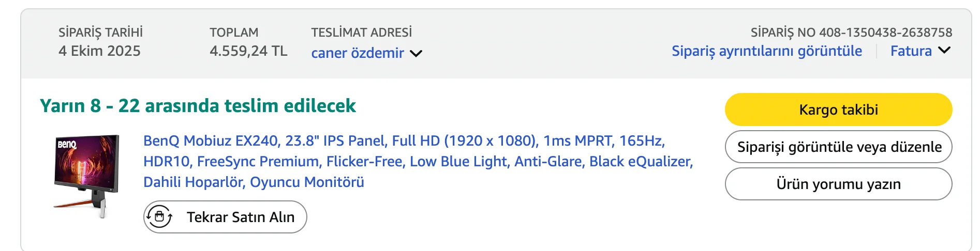The image size is (980, 251).
Task: Click the Ürün yorumu yazın button
Action: point(838,184)
